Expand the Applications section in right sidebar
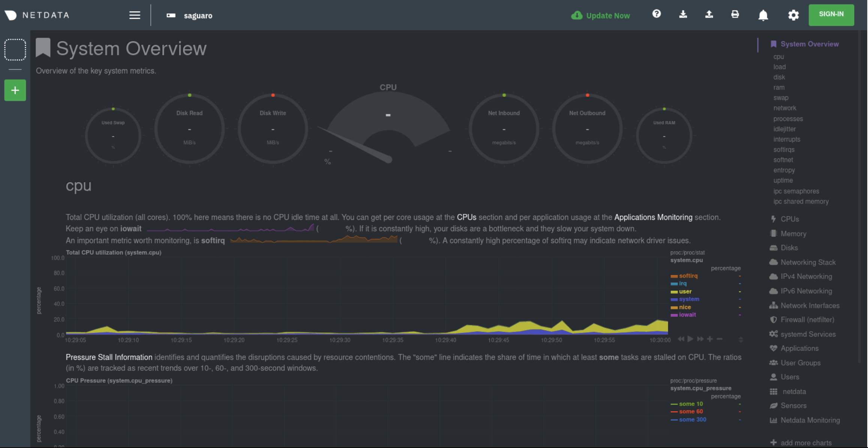 click(x=798, y=348)
